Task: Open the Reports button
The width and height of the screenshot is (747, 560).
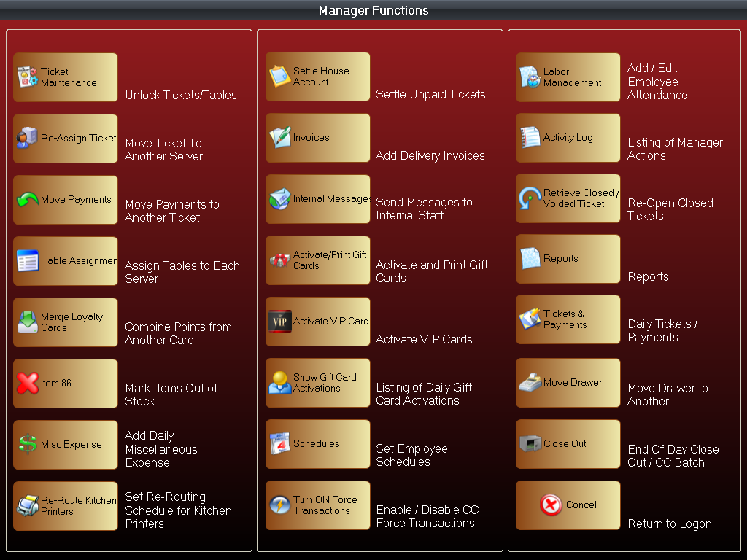Action: [x=568, y=259]
